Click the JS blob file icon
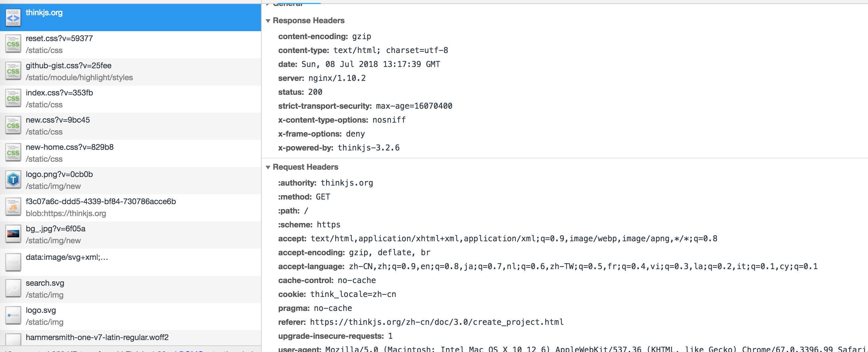The image size is (868, 352). (13, 207)
